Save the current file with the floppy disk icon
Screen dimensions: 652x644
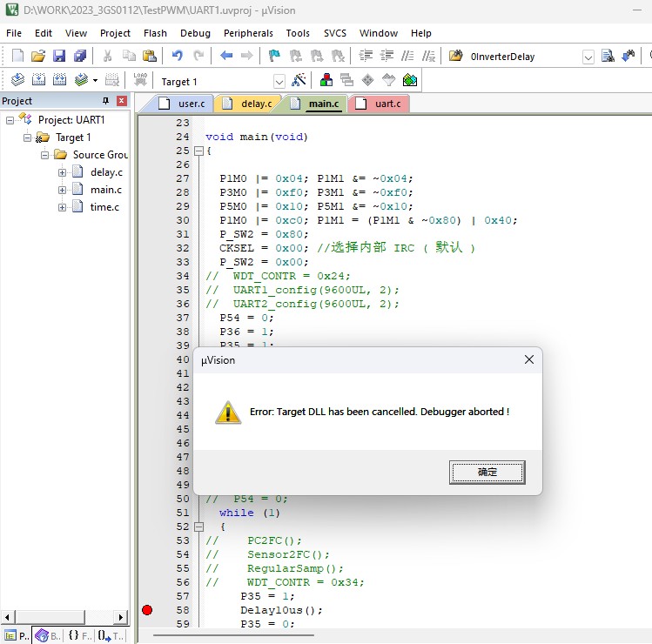point(59,56)
